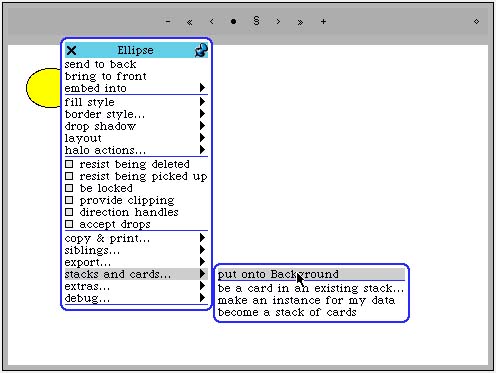The width and height of the screenshot is (496, 373).
Task: Click the plus button in navigation bar
Action: 323,22
